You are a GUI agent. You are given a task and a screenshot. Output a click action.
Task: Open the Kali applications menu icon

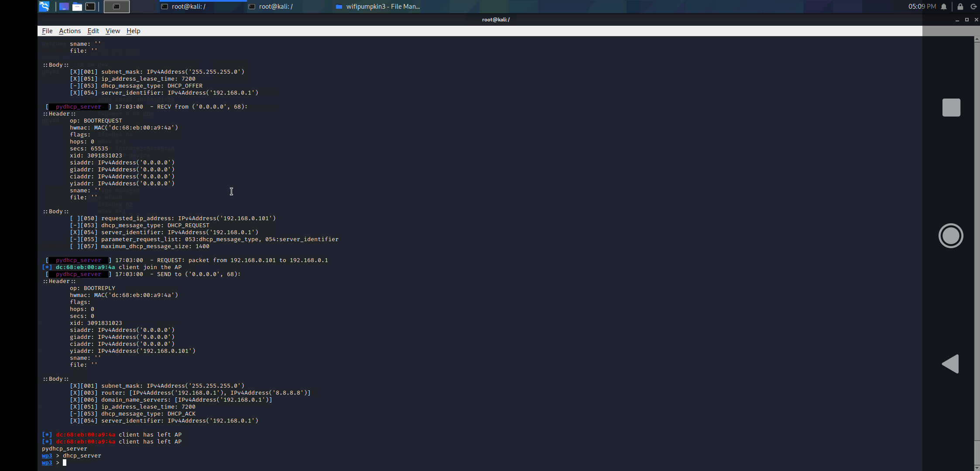(x=44, y=7)
